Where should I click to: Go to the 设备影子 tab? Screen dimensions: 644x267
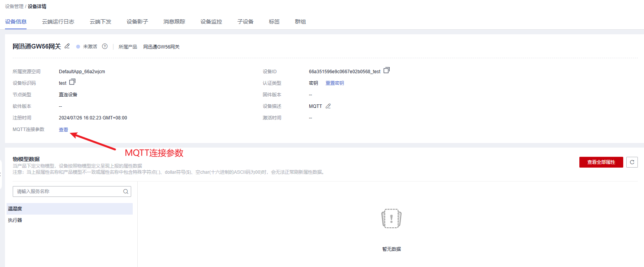click(137, 22)
